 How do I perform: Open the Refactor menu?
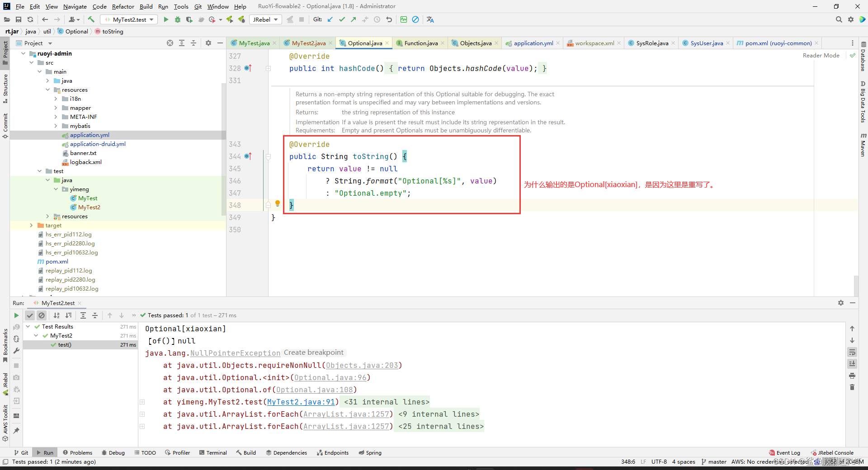123,6
